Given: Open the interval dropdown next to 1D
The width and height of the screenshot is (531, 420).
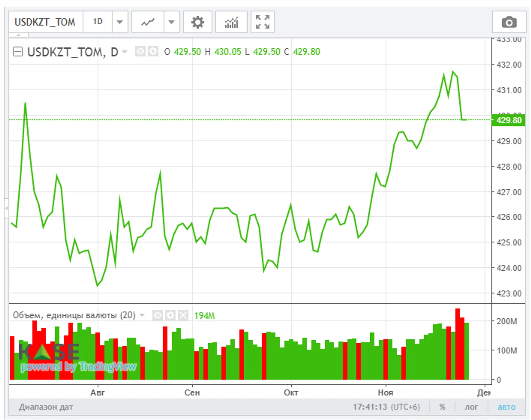Looking at the screenshot, I should (x=120, y=22).
